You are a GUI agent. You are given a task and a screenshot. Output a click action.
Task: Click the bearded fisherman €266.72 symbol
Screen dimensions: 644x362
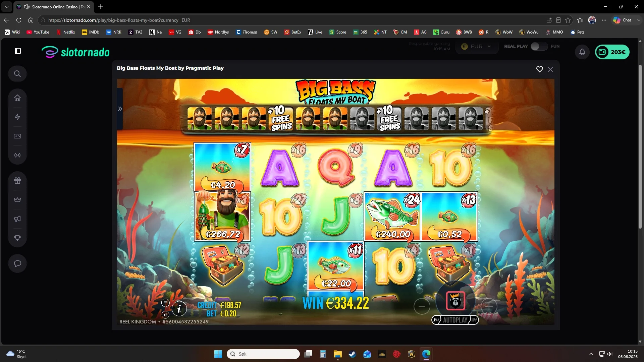(222, 217)
